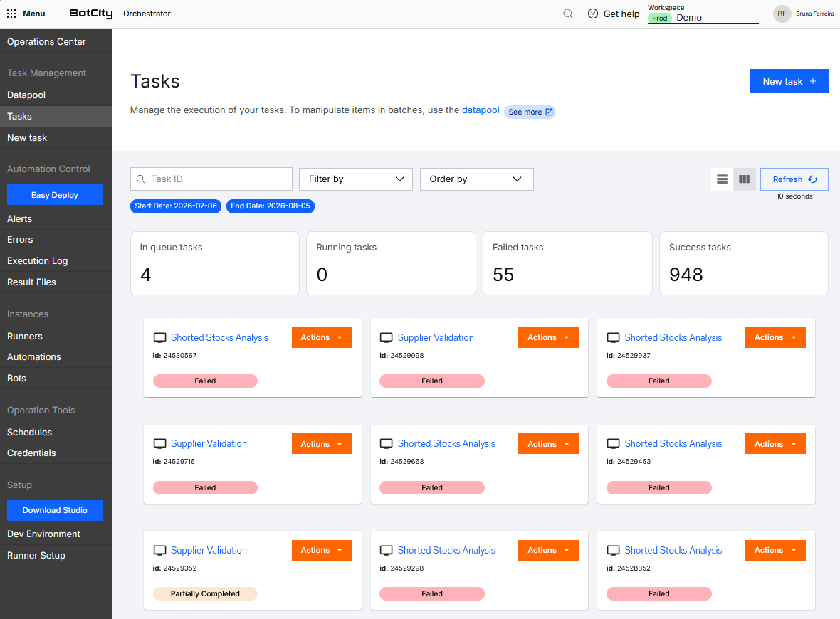Click the Success tasks count card
840x619 pixels.
(744, 263)
